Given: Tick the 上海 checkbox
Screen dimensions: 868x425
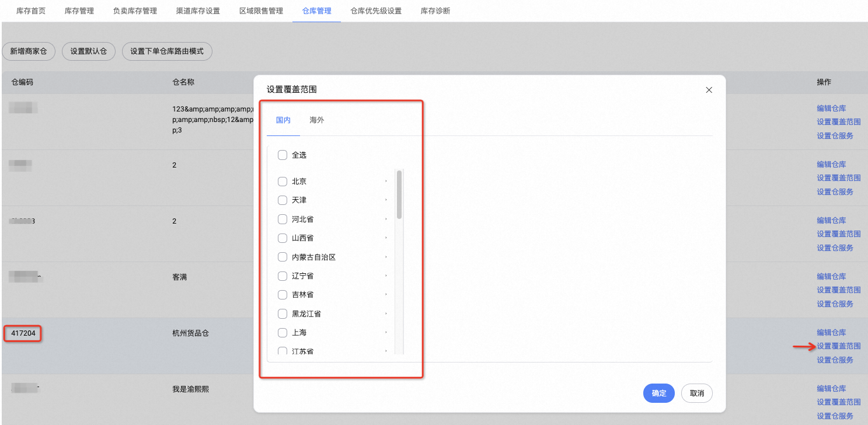Looking at the screenshot, I should 283,333.
